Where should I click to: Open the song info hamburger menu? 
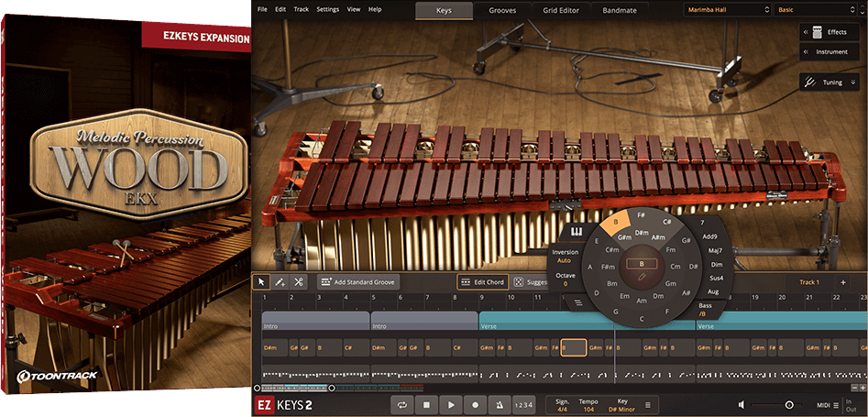coord(648,405)
